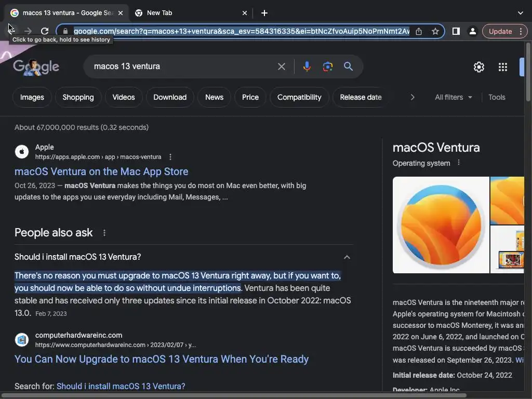The image size is (532, 399).
Task: Select the macos 13 ventura Google Search tab
Action: pos(66,13)
